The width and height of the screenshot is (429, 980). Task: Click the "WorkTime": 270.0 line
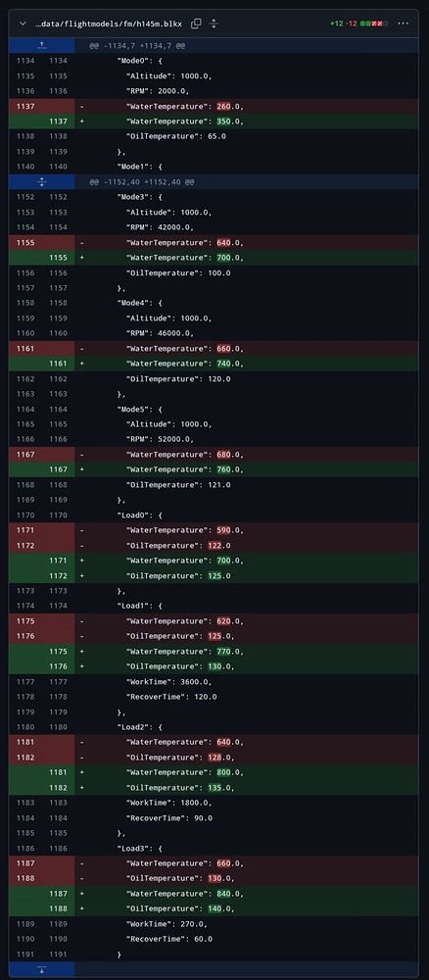point(167,924)
